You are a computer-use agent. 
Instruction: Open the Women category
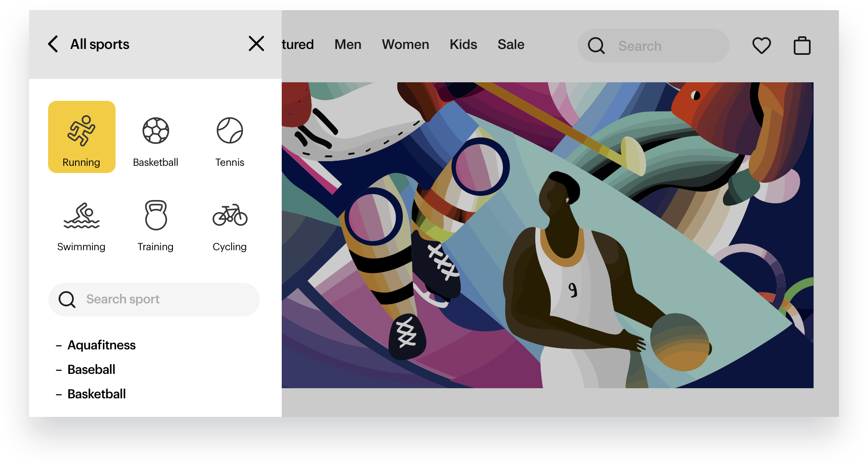click(x=405, y=44)
